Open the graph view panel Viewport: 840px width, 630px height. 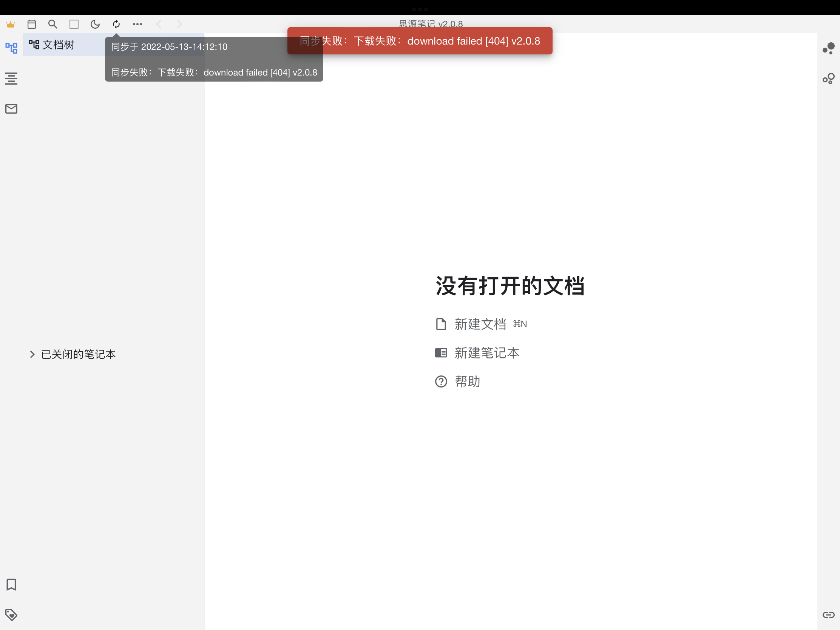pos(829,79)
